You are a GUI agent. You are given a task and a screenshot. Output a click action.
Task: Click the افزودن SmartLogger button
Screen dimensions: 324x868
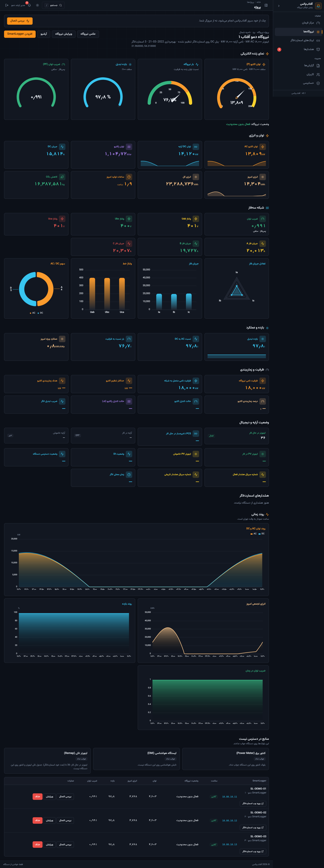pos(20,34)
